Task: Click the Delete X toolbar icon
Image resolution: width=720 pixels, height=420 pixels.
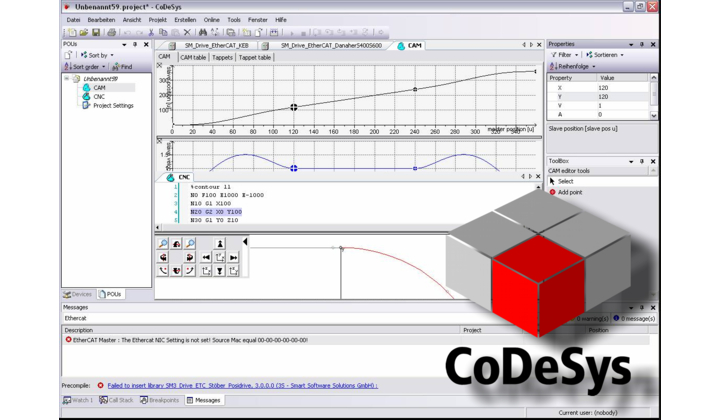Action: coord(187,32)
